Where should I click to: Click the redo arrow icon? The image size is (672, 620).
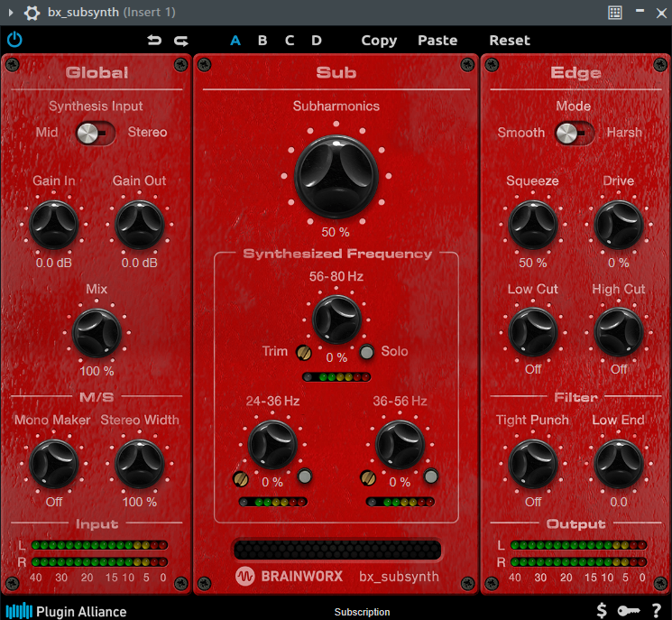tap(181, 41)
